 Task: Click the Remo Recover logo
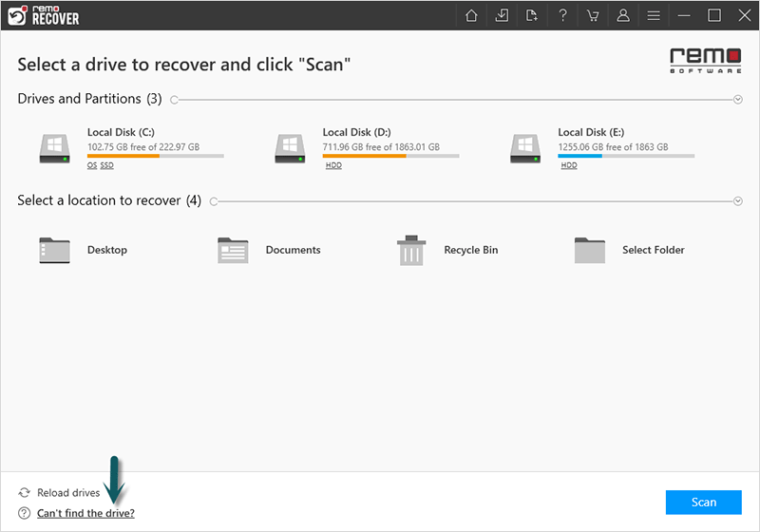[x=44, y=15]
